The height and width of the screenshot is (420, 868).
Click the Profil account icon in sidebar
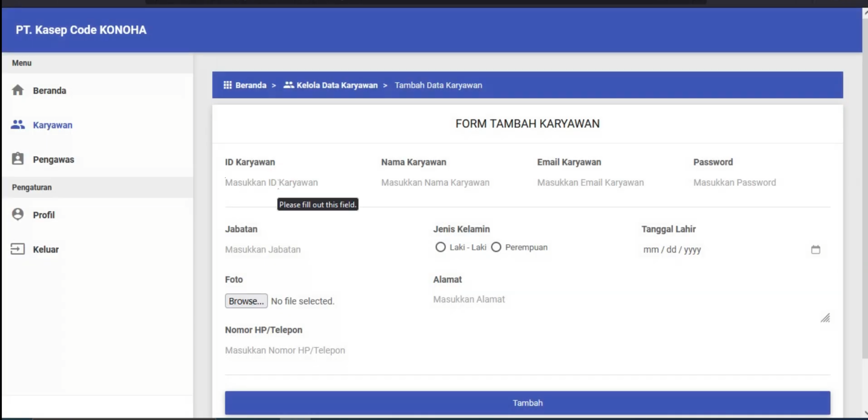pos(18,214)
